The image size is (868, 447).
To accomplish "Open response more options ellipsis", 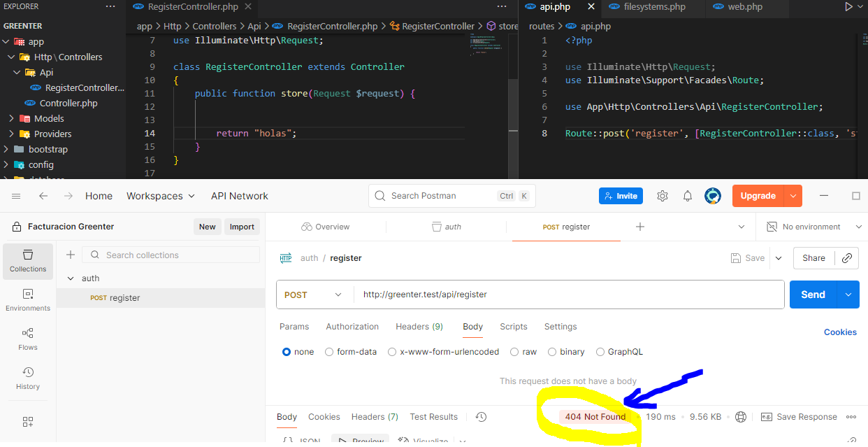I will (851, 417).
